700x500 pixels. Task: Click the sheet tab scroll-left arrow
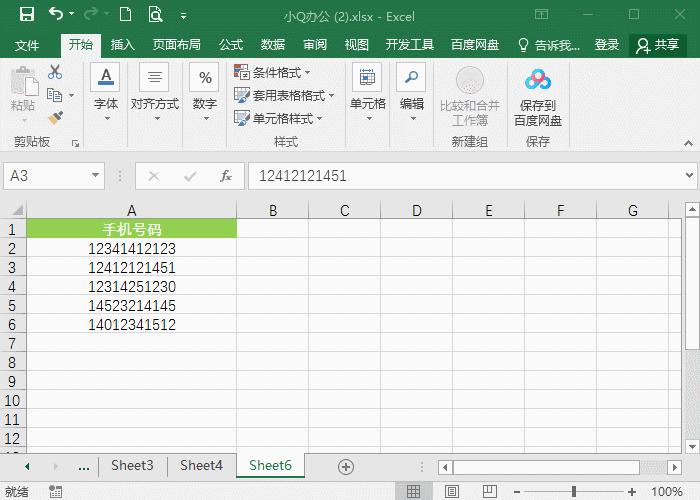[27, 467]
